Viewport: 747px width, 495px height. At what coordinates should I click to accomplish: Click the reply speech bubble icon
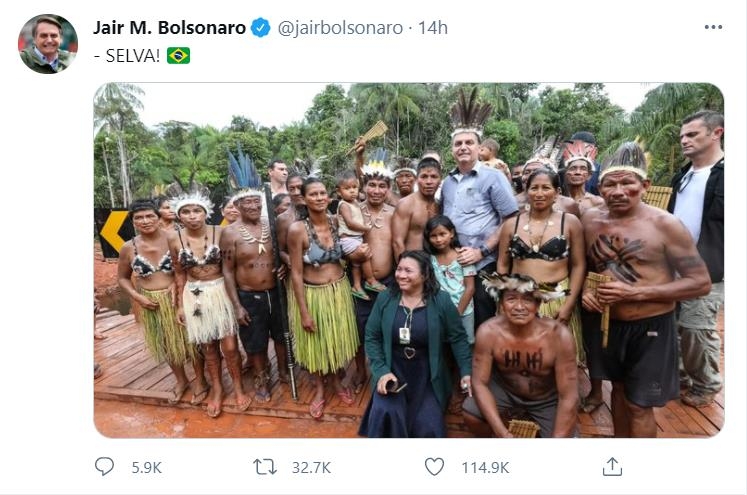click(104, 467)
